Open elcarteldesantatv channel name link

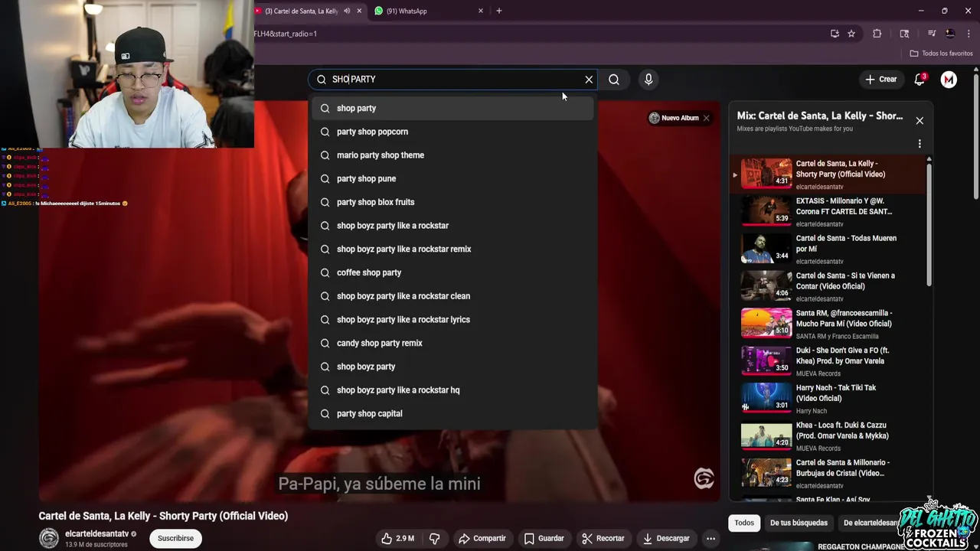pos(96,534)
